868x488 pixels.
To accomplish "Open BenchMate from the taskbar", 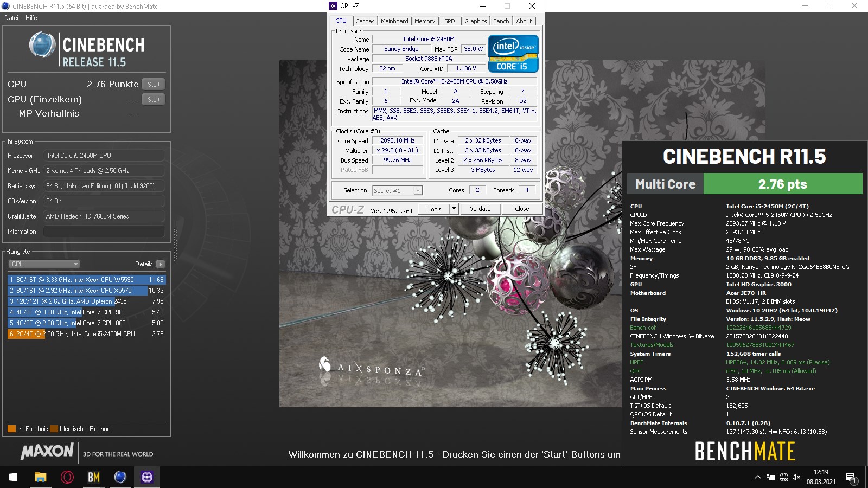I will pyautogui.click(x=94, y=477).
